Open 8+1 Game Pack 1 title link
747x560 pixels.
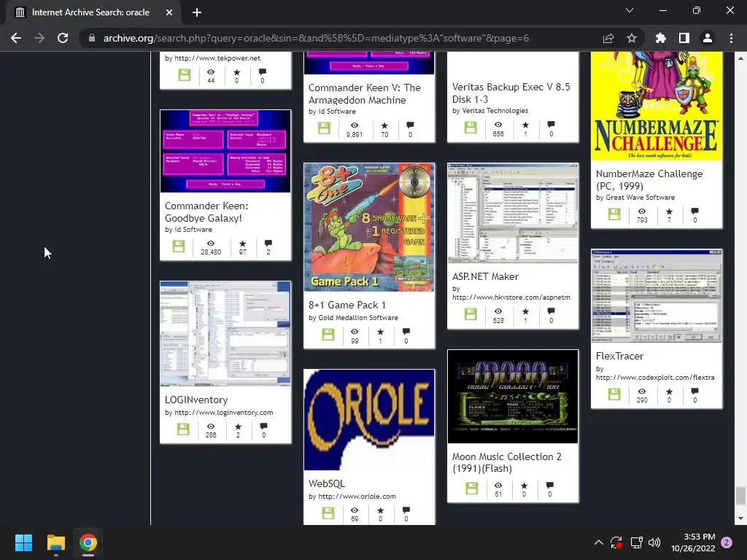point(347,305)
